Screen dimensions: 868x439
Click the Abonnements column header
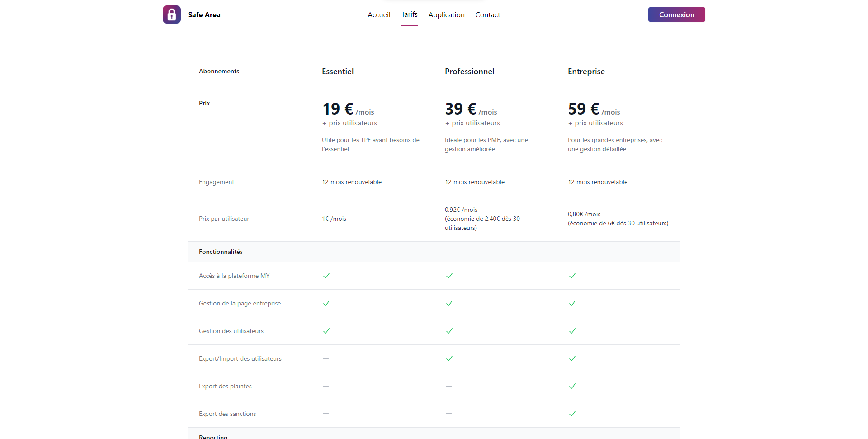point(219,71)
